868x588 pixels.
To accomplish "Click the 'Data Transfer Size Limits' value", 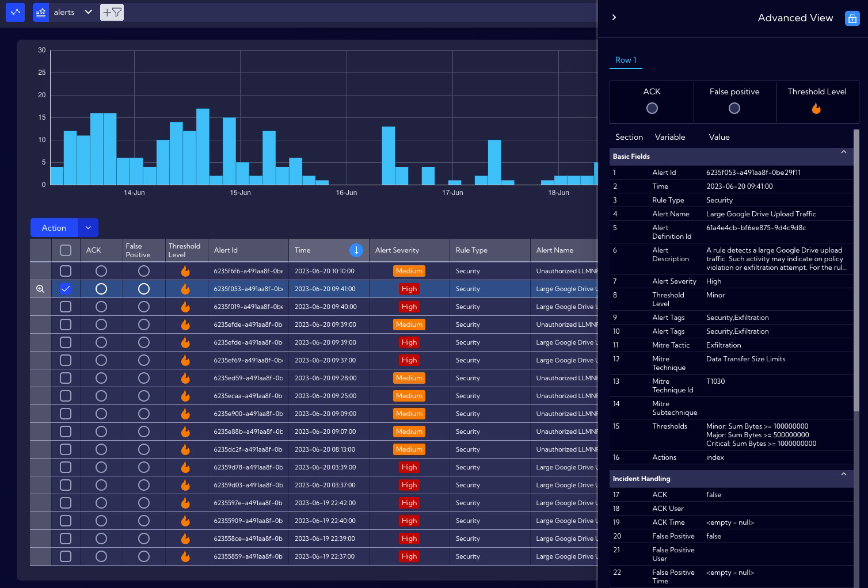I will coord(745,359).
